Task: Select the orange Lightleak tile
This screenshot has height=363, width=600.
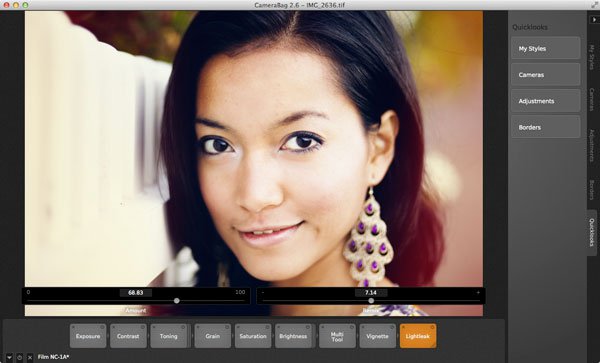Action: click(418, 336)
